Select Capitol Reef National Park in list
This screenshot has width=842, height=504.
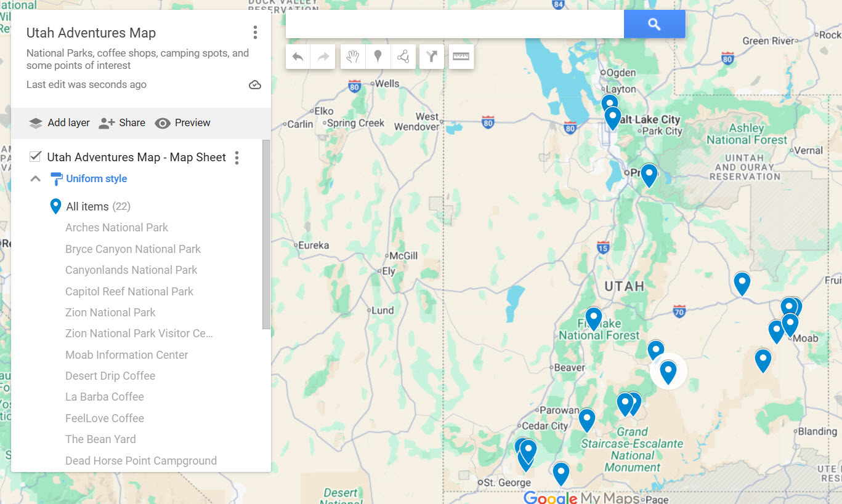(129, 292)
